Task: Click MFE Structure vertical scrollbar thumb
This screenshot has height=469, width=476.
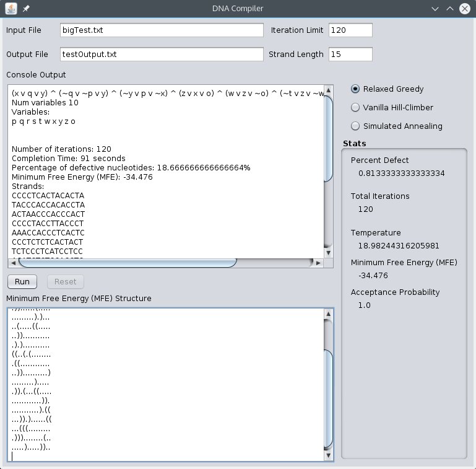Action: point(328,400)
